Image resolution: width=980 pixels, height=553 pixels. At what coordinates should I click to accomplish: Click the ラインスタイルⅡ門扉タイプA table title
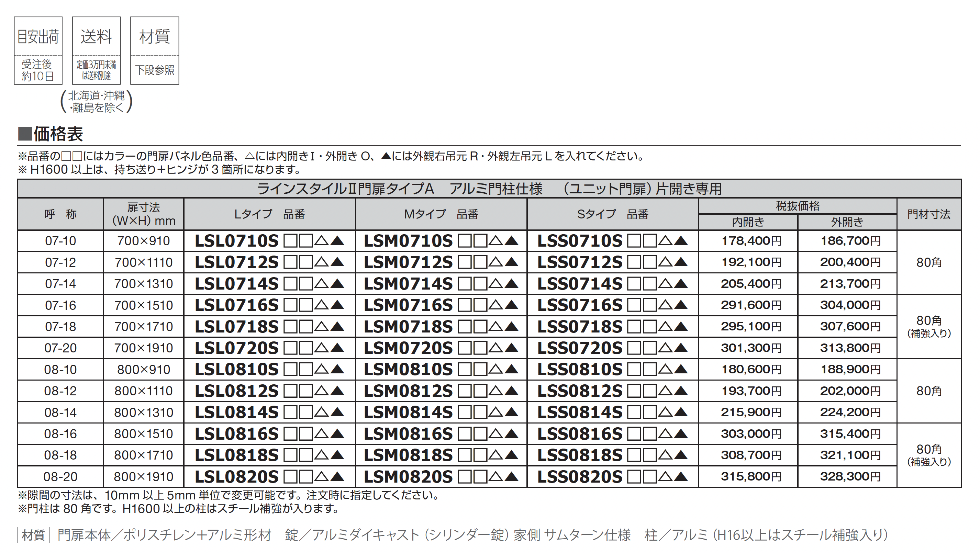[489, 189]
